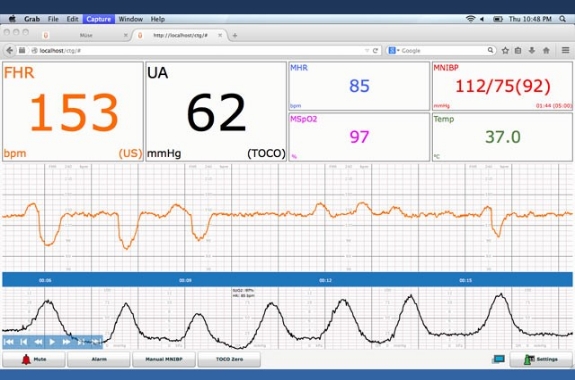Image resolution: width=575 pixels, height=380 pixels.
Task: Reload the page with the refresh icon
Action: [x=375, y=51]
